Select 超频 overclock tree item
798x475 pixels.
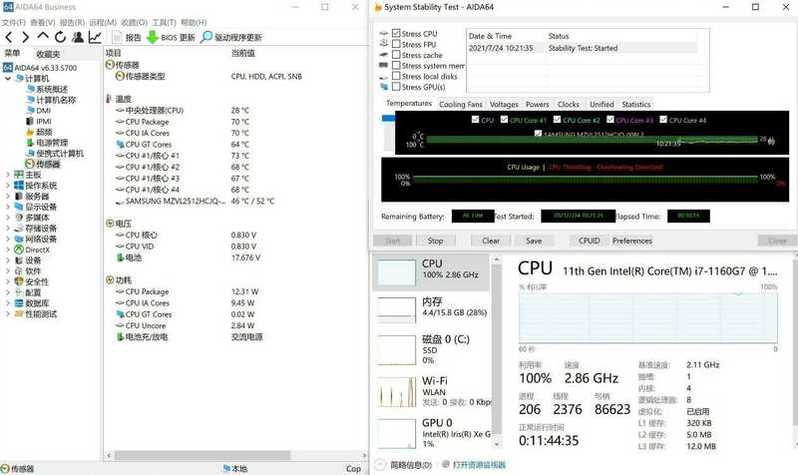tap(39, 132)
